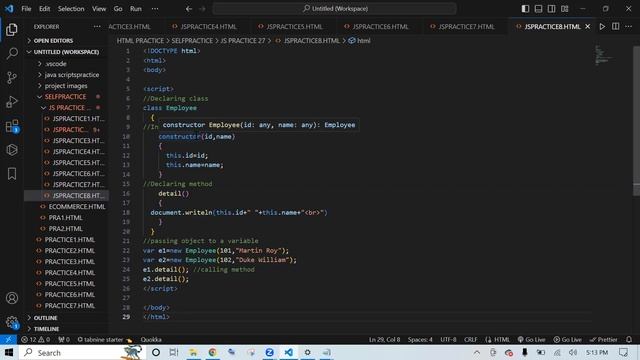
Task: Click the first Go Live button
Action: [531, 340]
